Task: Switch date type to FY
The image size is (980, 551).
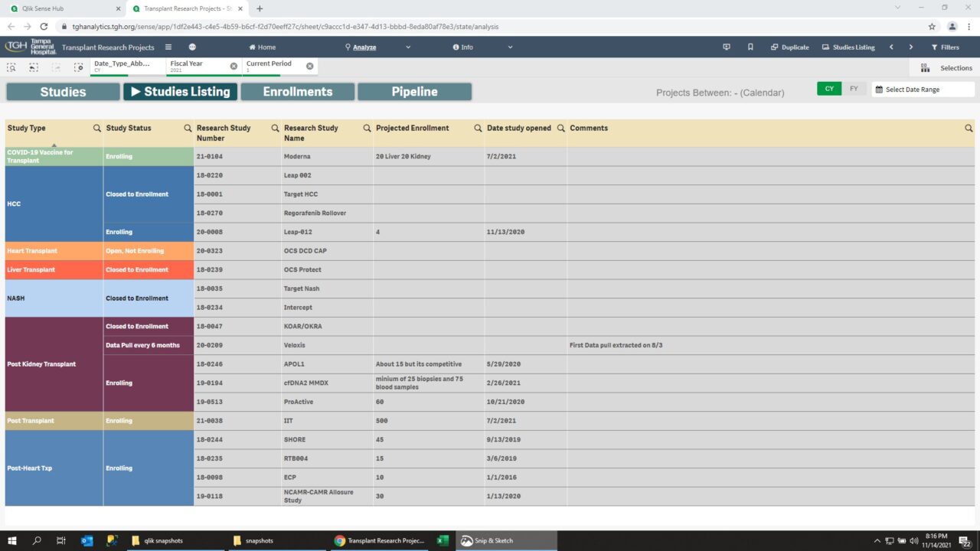Action: (853, 88)
